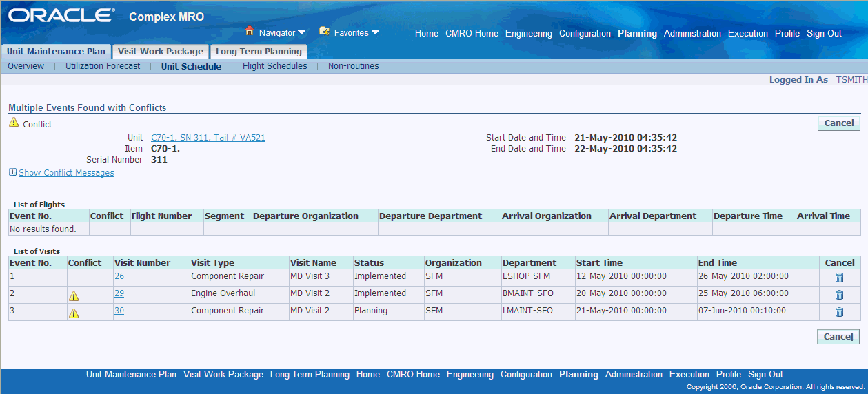Click the Conflict warning icon near the heading
The height and width of the screenshot is (394, 868).
pos(14,123)
